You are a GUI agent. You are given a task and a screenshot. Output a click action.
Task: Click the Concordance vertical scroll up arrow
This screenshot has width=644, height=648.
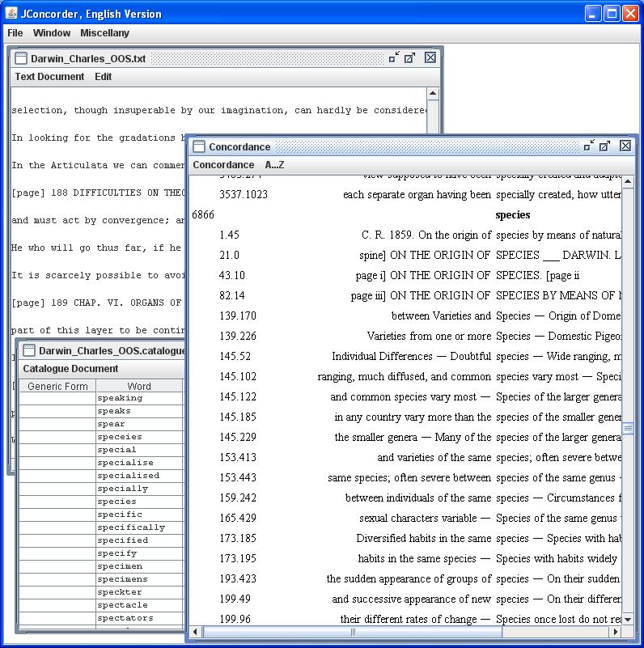coord(628,181)
